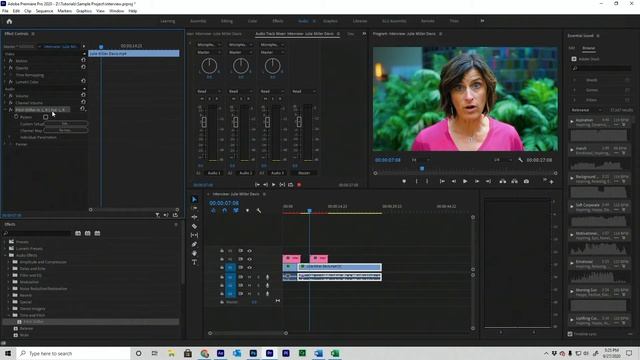Click the Add Marker icon in timeline

(247, 211)
